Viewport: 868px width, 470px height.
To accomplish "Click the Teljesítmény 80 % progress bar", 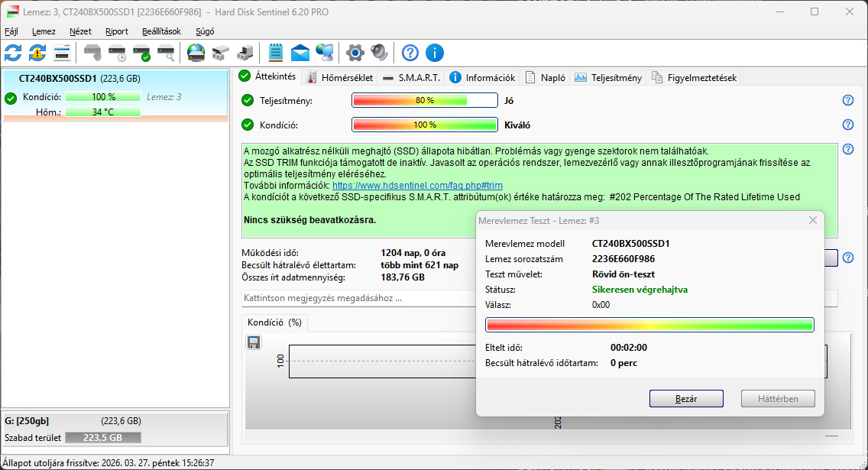I will [425, 100].
